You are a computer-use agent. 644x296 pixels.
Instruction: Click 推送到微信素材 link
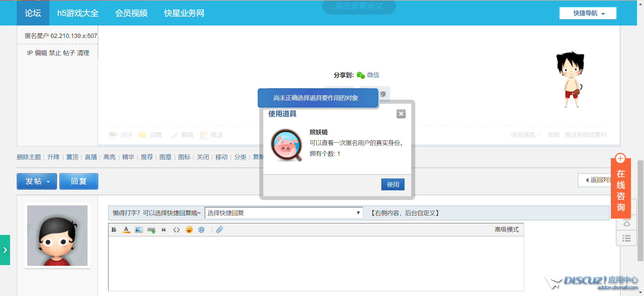coord(586,135)
